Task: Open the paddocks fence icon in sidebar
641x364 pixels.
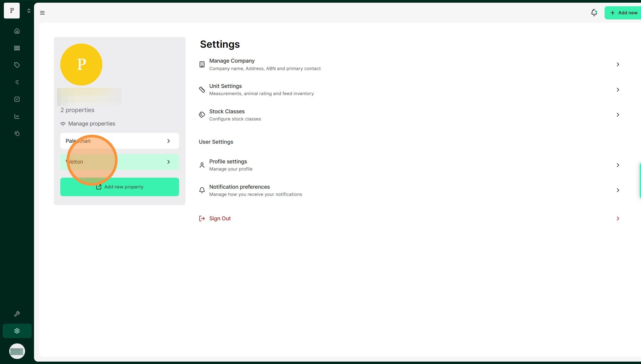Action: click(17, 48)
